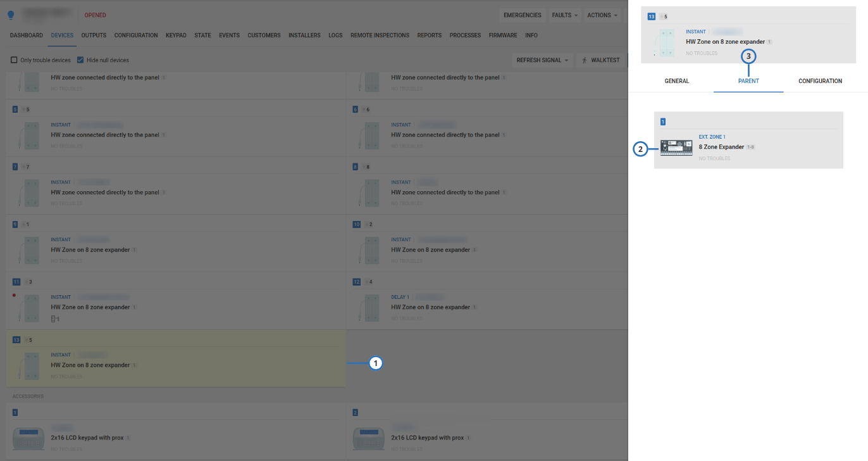Screen dimensions: 868x461
Task: Switch to the GENERAL tab in the right panel
Action: click(676, 81)
